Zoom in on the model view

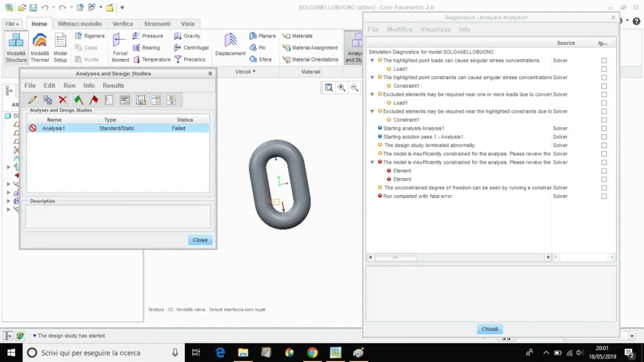(x=342, y=88)
